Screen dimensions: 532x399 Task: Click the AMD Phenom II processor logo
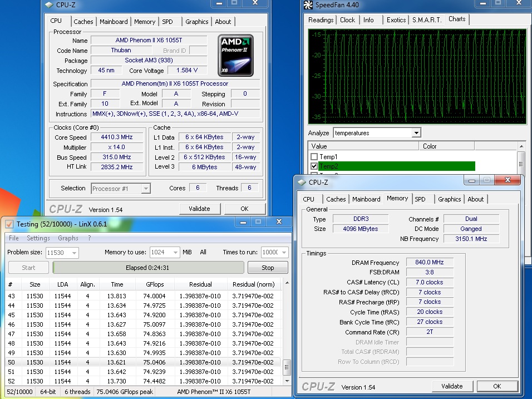[235, 55]
